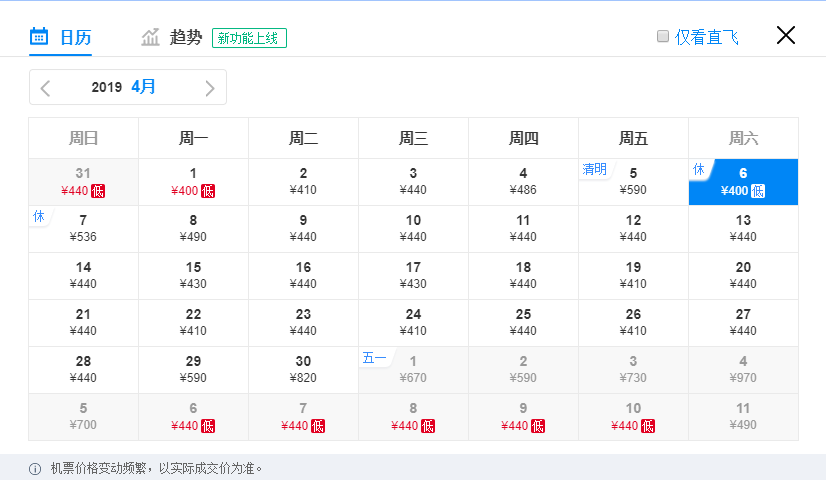Click the trend chart icon beside 趋势
The width and height of the screenshot is (826, 480).
coord(150,37)
